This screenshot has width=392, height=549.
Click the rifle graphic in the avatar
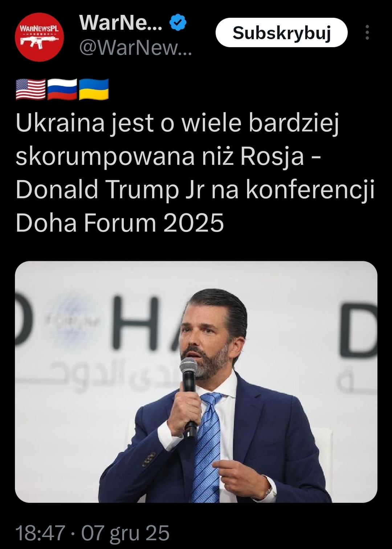[x=39, y=41]
